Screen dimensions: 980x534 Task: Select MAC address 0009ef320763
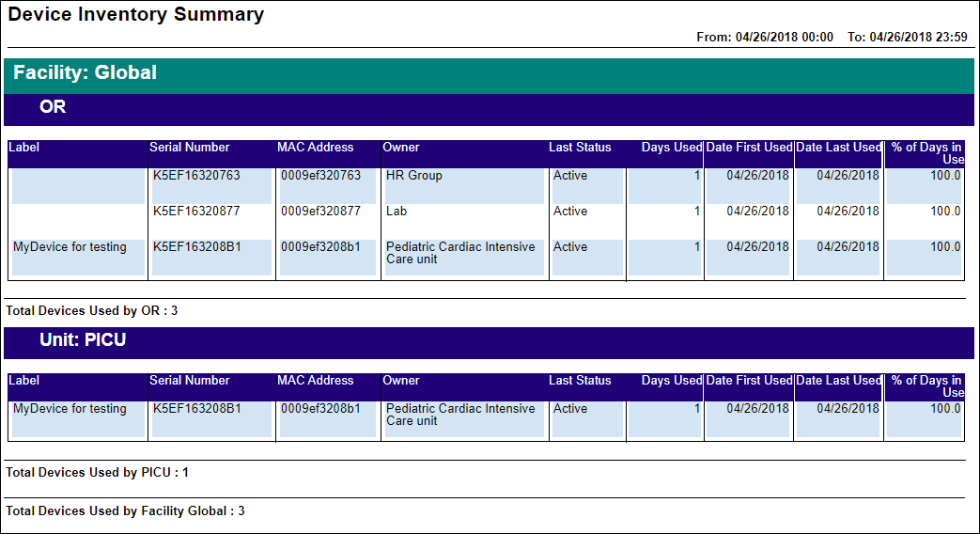(x=320, y=176)
